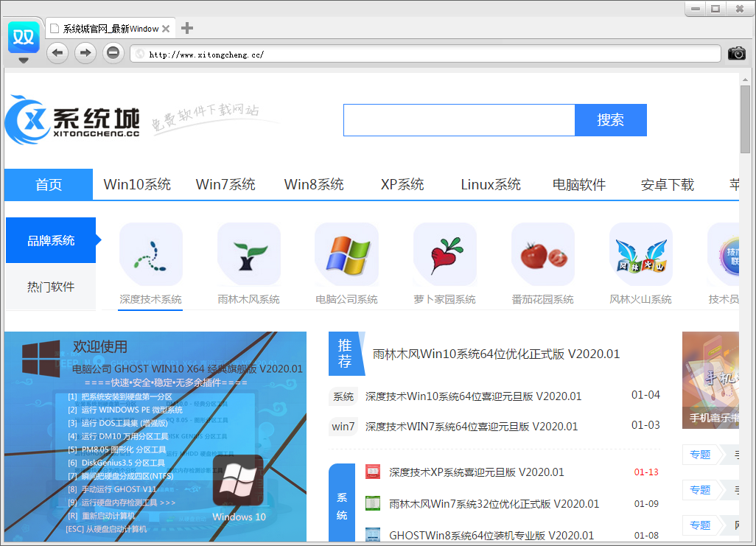Click green icon beside 雨林木风Win7系统32位 entry
This screenshot has height=546, width=756.
coord(373,503)
